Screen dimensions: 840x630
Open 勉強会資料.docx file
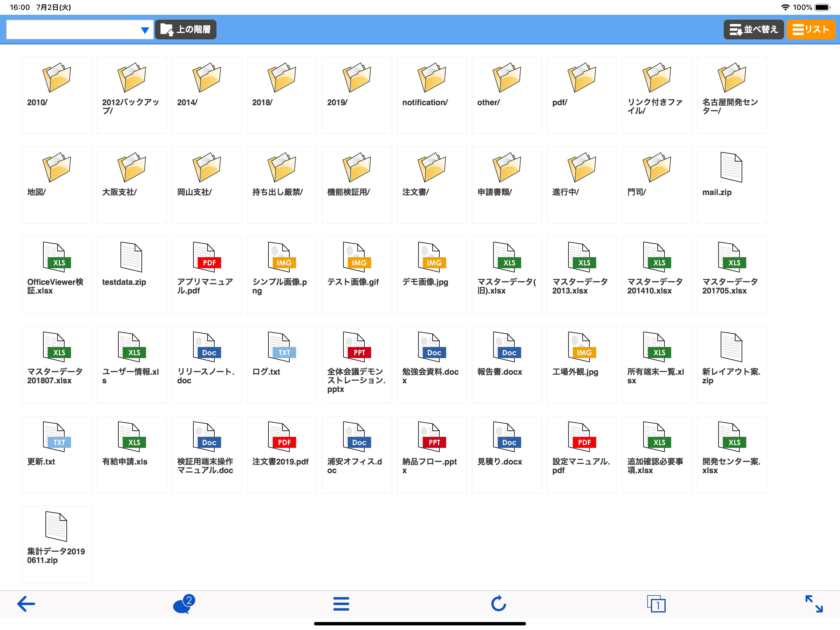[432, 365]
